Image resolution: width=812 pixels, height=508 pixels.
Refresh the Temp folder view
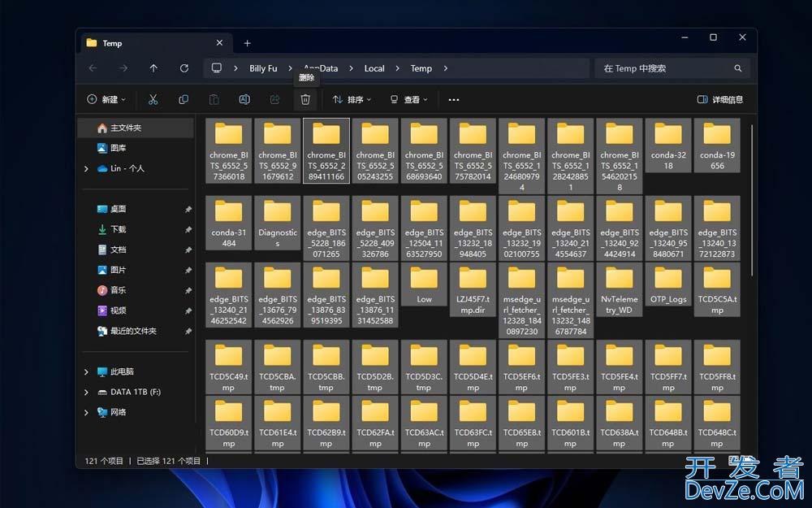pos(184,68)
